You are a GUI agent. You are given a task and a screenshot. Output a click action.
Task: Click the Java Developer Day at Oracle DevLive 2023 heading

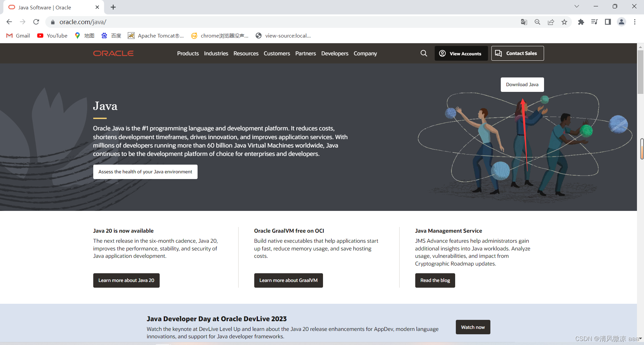217,319
